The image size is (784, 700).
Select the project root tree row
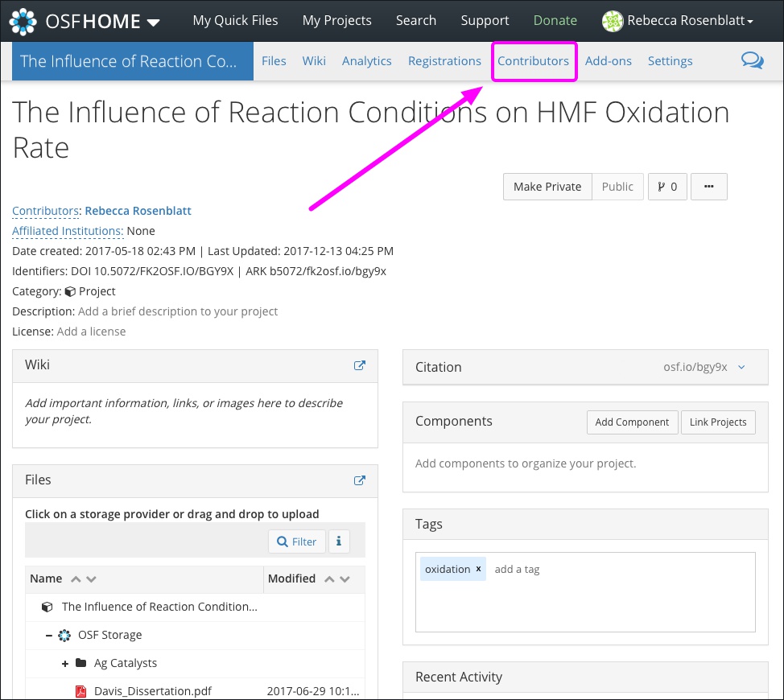click(x=195, y=607)
